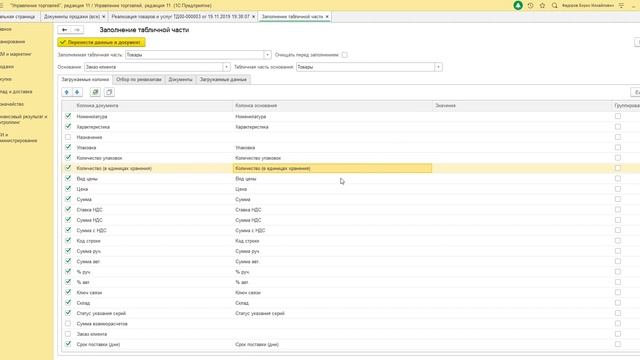Open 'НСИ и администрирование' sidebar section
Screen dimensions: 640x360
tap(18, 138)
